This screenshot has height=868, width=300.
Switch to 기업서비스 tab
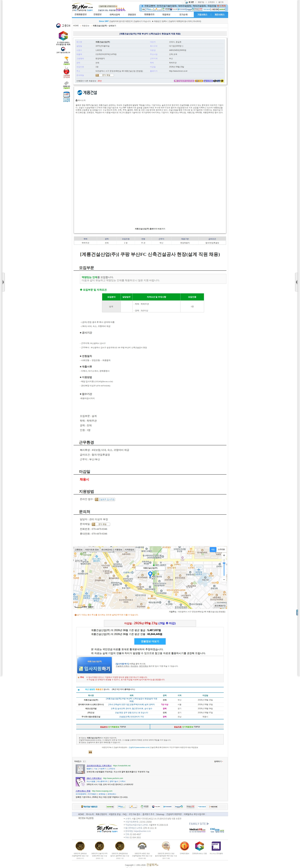(202, 15)
